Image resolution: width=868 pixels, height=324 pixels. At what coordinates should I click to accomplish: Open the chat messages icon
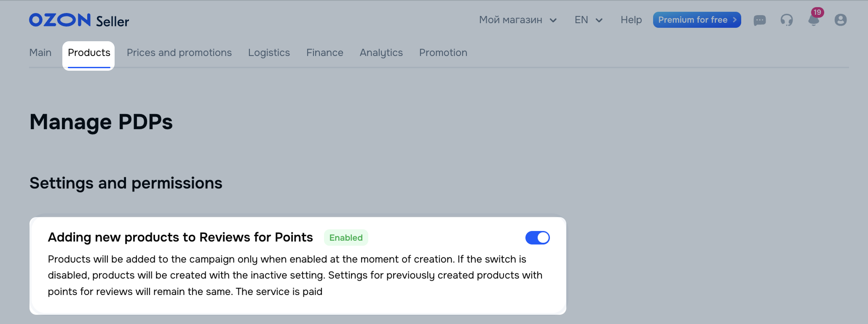759,20
